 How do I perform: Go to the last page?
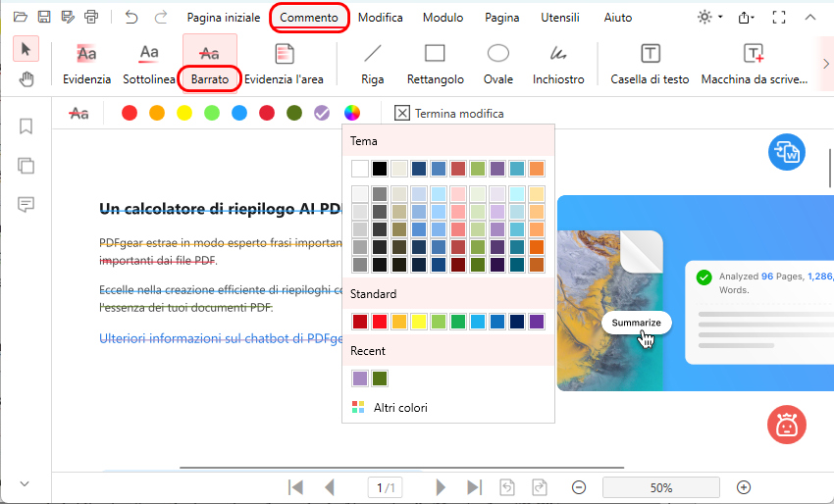pos(474,487)
